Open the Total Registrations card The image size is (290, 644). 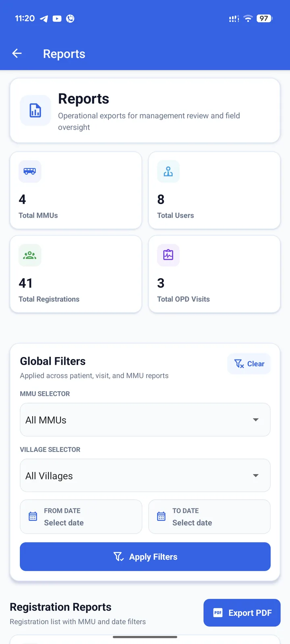[x=76, y=274]
